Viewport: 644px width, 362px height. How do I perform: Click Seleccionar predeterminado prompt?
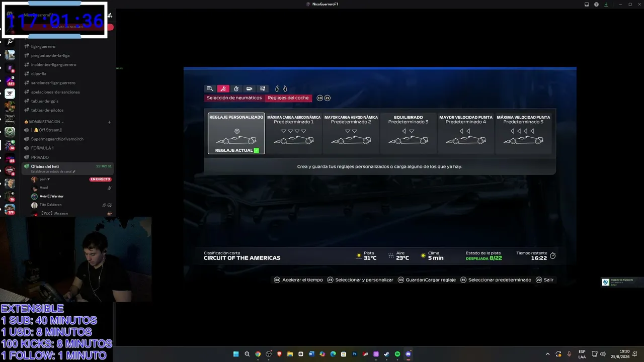click(x=496, y=280)
